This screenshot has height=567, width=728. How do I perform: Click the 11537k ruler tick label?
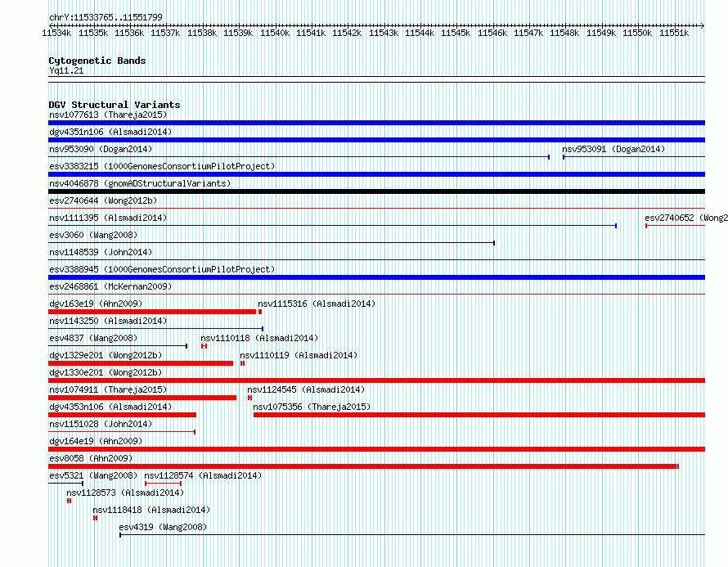click(165, 33)
